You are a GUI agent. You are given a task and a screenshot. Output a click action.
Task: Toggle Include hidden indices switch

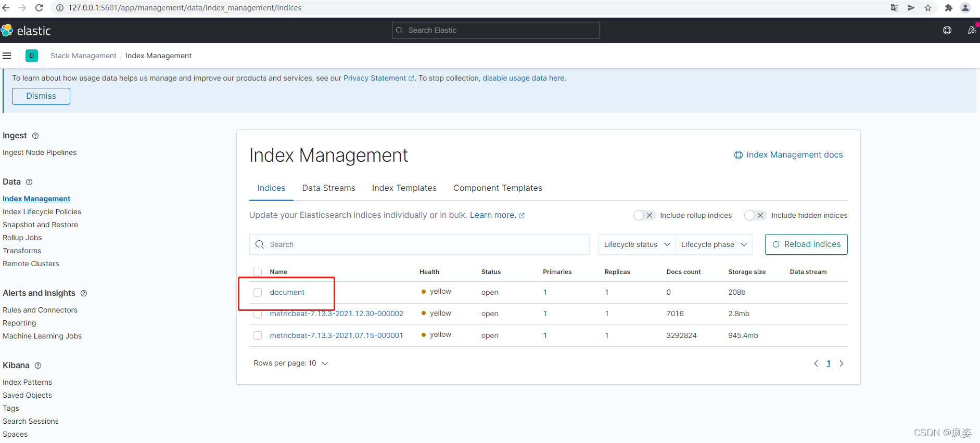coord(755,215)
